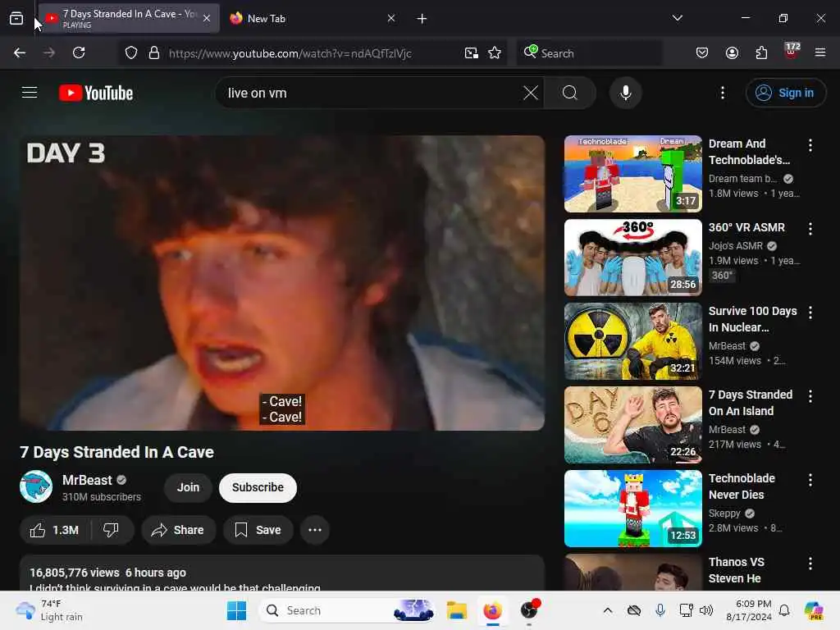This screenshot has height=630, width=840.
Task: Open tracking protection shield icon
Action: pos(131,52)
